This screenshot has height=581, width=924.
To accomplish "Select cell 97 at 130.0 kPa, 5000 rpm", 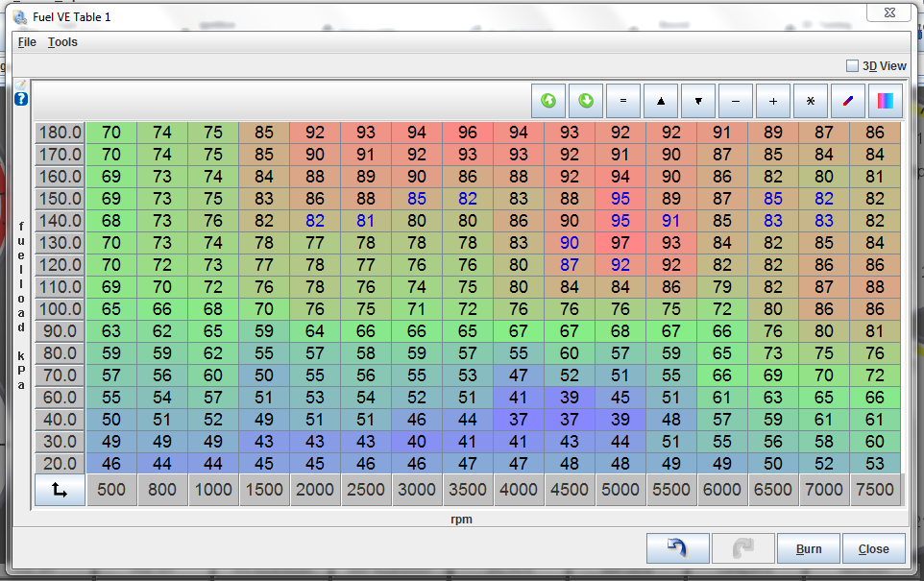I will coord(620,243).
